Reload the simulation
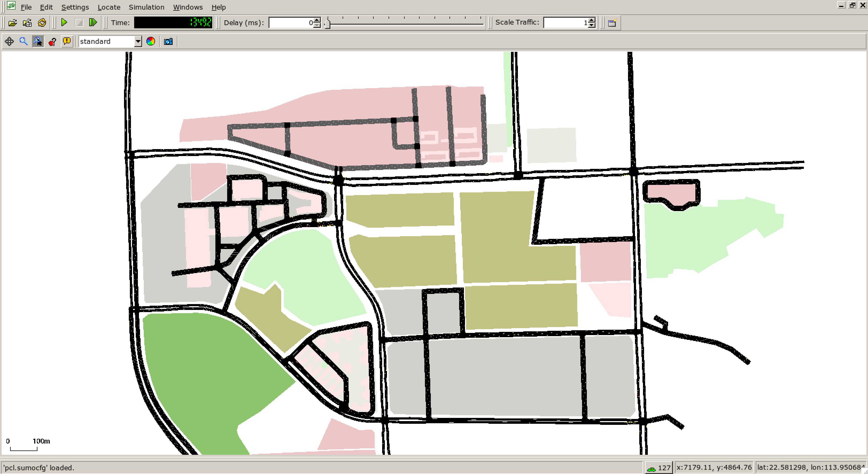868x474 pixels. [x=42, y=23]
